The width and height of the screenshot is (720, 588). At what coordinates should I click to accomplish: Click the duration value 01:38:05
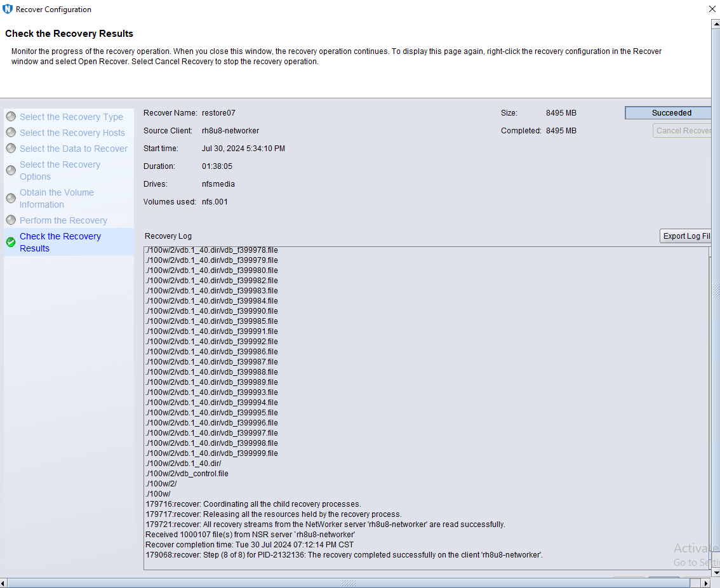point(217,166)
